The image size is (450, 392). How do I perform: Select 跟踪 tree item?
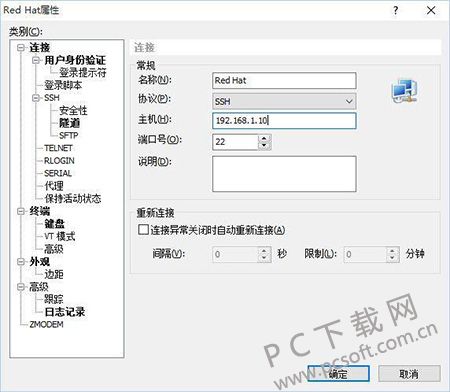click(x=54, y=299)
